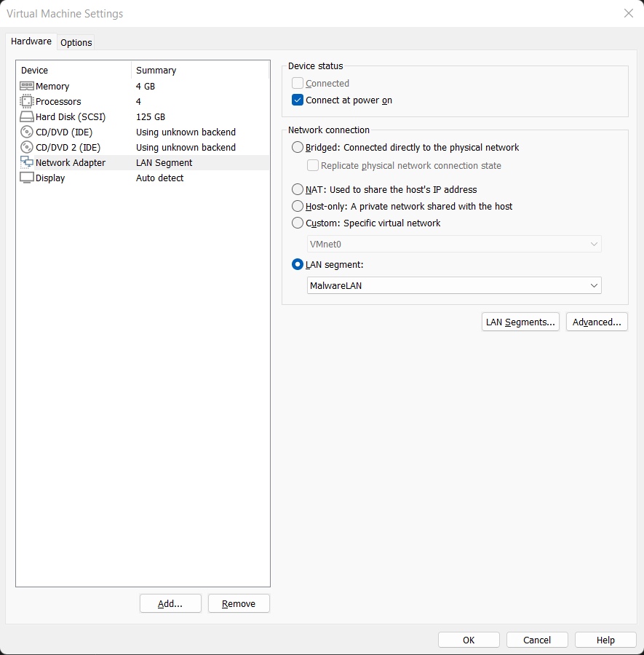The height and width of the screenshot is (655, 644).
Task: Click the Network Adapter icon
Action: 27,162
